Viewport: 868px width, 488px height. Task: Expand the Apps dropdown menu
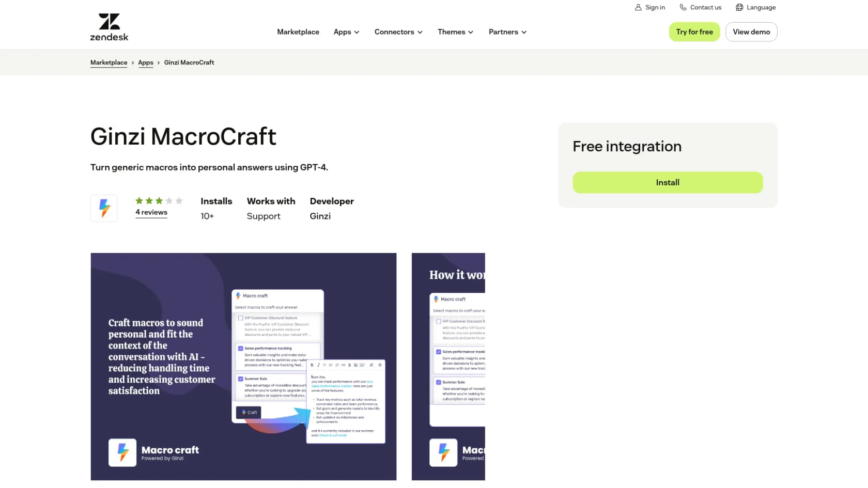[x=346, y=32]
